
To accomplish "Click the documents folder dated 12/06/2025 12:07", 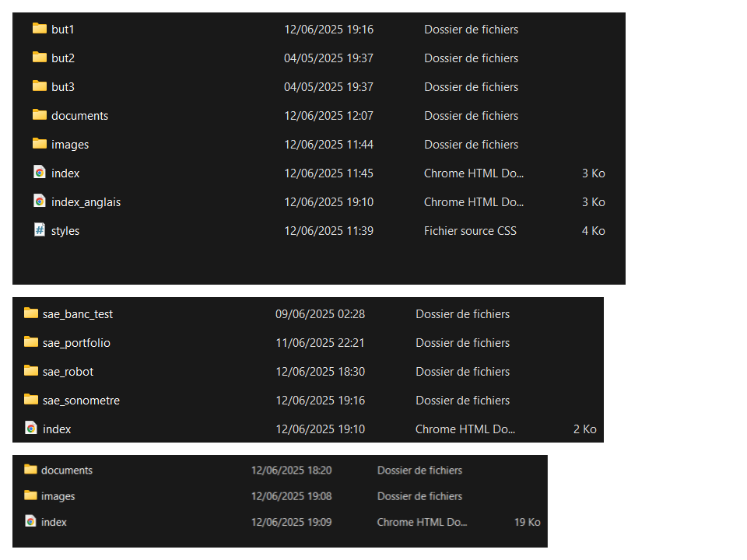I will point(79,116).
